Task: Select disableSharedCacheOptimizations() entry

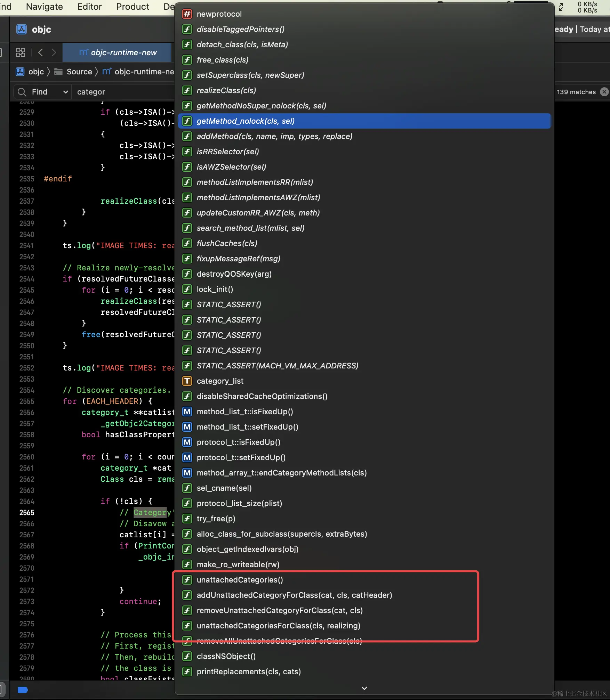Action: coord(364,396)
